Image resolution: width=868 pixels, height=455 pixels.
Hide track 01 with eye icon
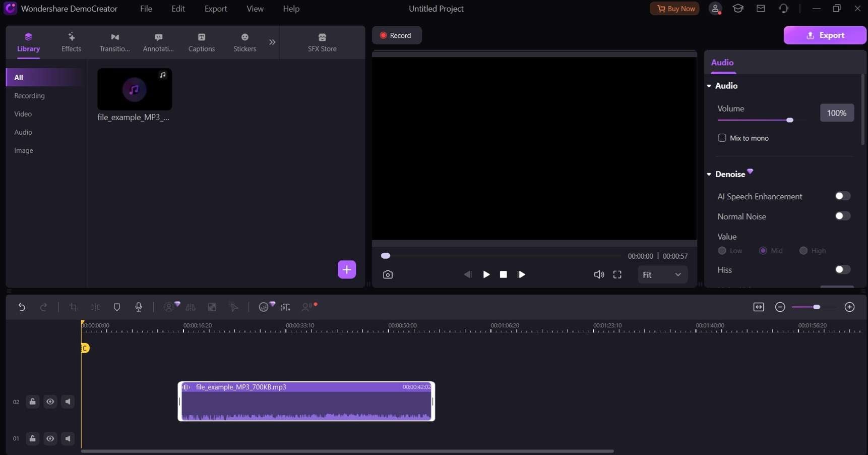(50, 438)
